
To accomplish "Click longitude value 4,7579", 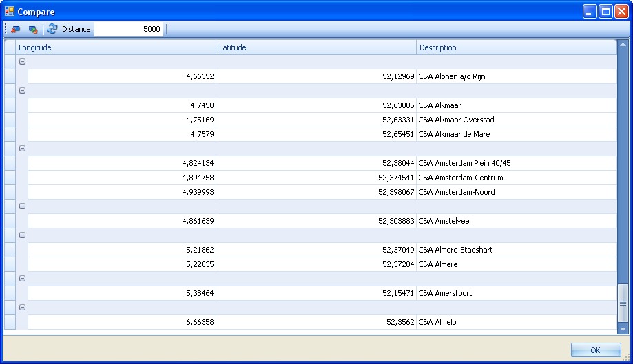I will click(x=202, y=134).
